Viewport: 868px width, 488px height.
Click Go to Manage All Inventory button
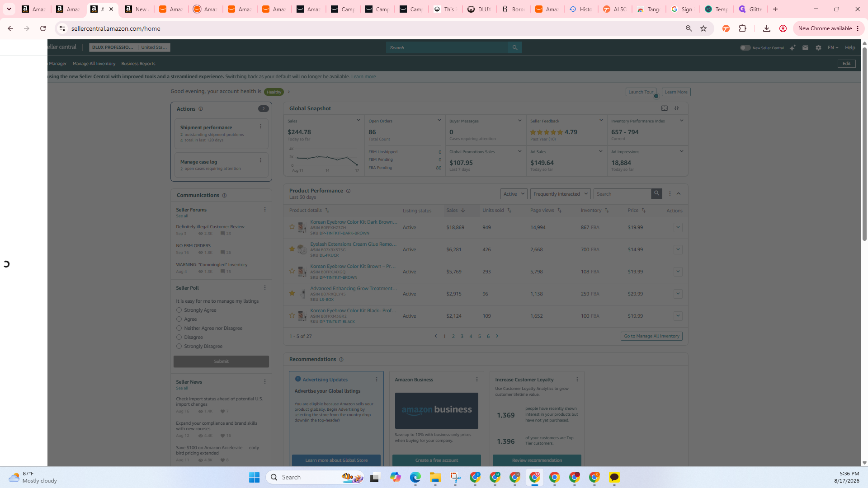click(651, 336)
